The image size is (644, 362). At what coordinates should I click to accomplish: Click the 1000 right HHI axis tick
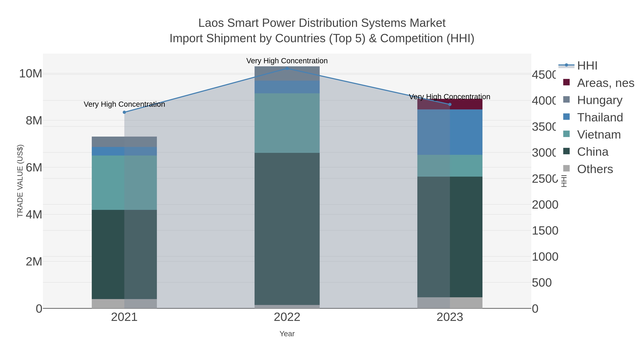coord(545,257)
